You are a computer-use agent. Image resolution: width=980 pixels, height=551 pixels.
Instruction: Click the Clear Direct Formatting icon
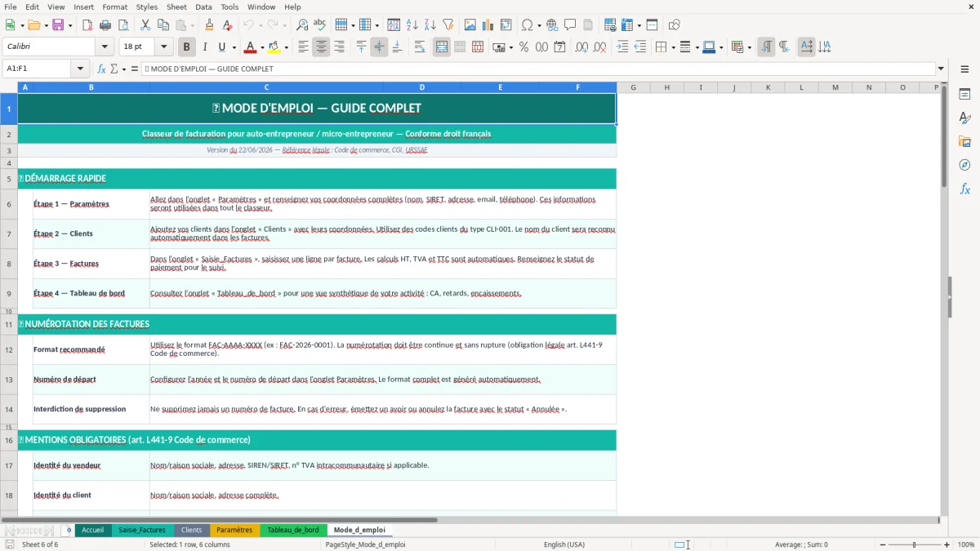click(227, 25)
